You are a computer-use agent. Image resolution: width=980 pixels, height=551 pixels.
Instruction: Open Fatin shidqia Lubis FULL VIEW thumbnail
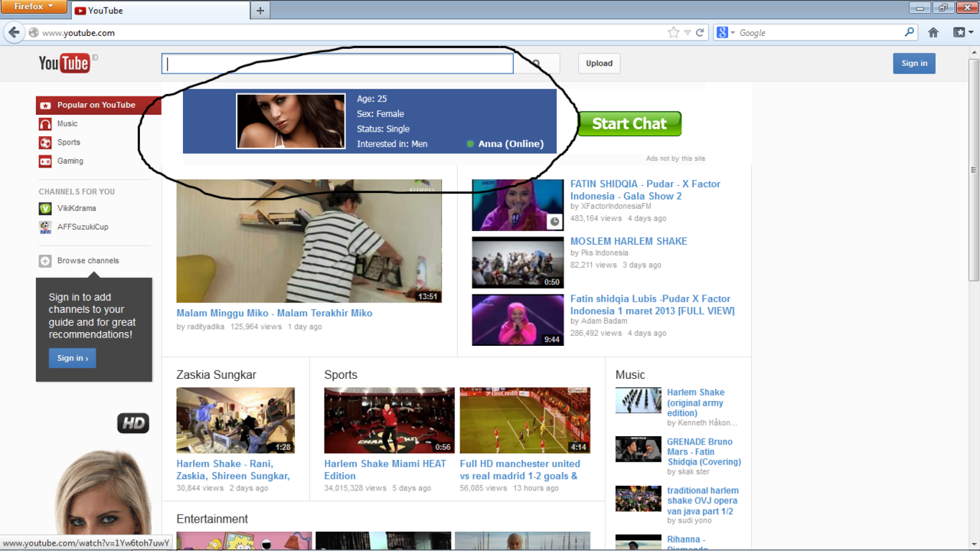coord(518,320)
